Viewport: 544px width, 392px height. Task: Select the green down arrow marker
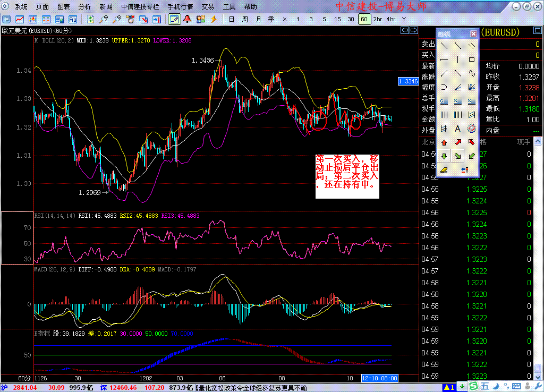tap(444, 156)
